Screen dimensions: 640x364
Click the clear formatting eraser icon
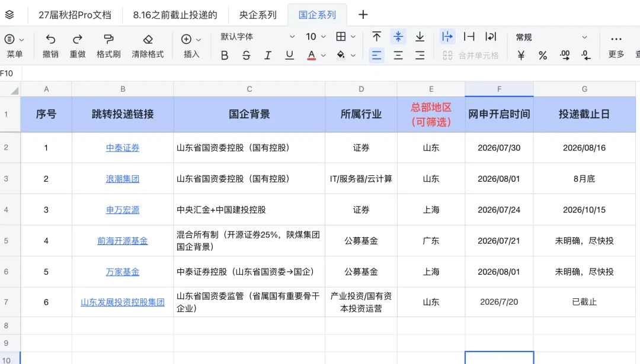pos(148,39)
